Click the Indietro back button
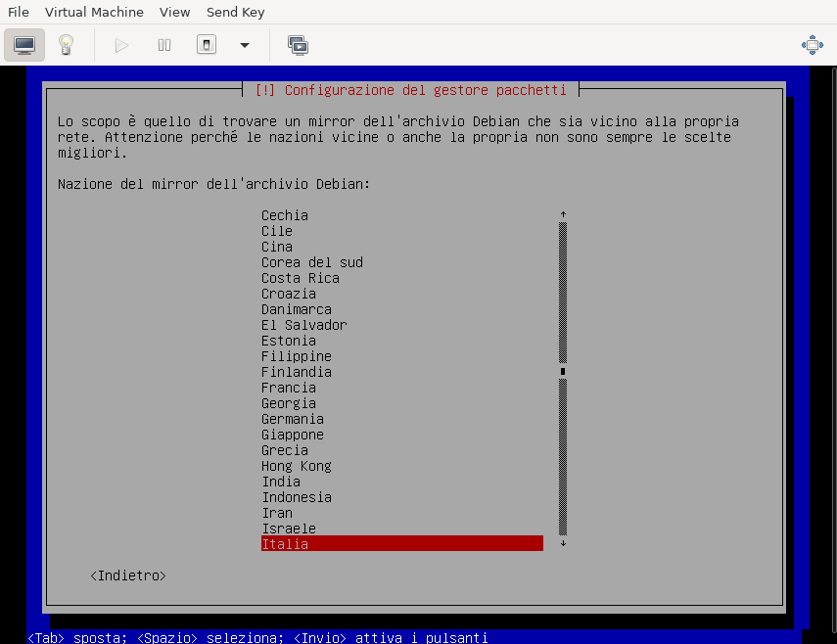Image resolution: width=837 pixels, height=644 pixels. tap(128, 575)
